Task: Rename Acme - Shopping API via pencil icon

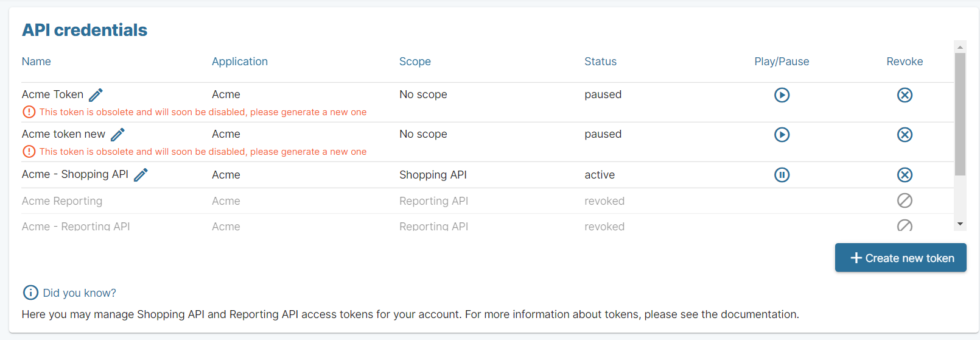Action: point(141,175)
